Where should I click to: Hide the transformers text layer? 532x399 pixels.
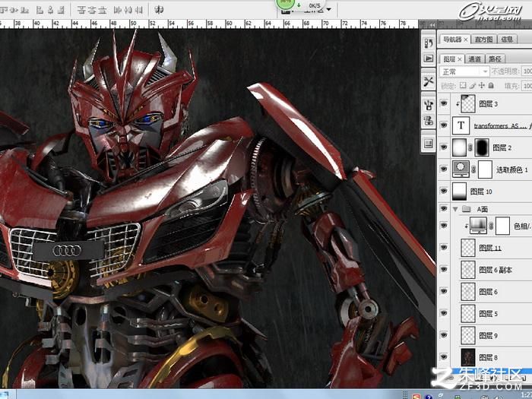(444, 125)
